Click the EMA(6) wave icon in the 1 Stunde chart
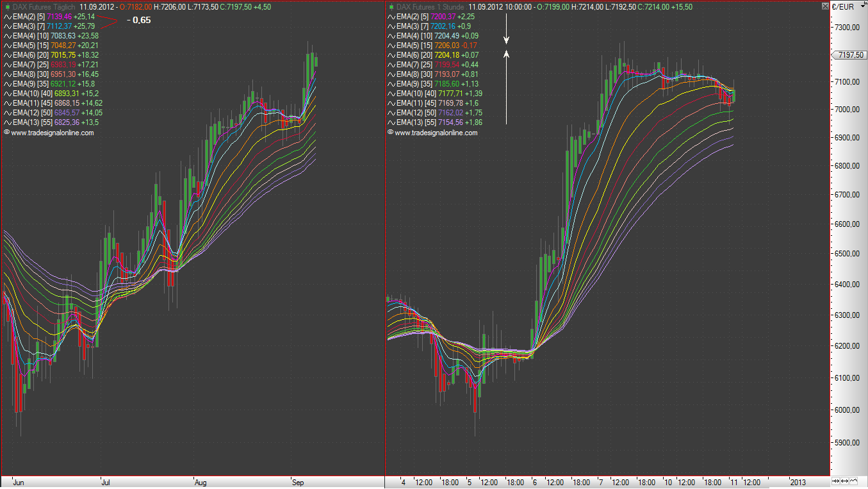 point(391,55)
